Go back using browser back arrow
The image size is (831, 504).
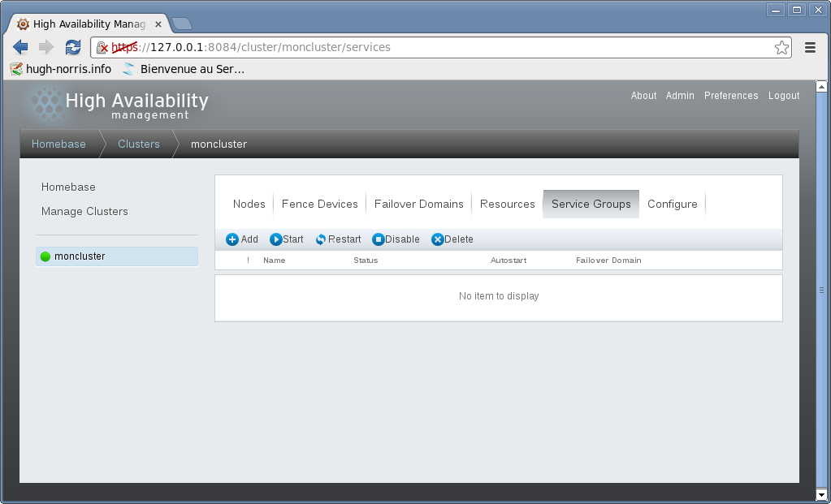pyautogui.click(x=21, y=47)
